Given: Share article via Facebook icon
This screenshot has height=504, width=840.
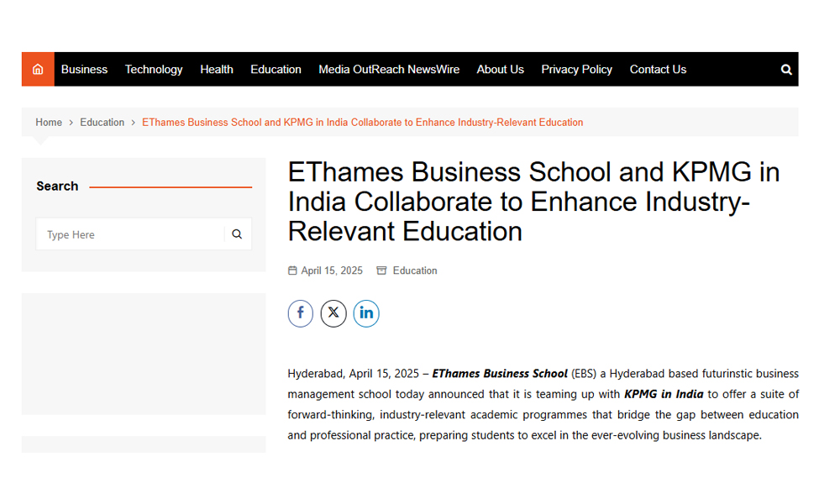Looking at the screenshot, I should [x=301, y=313].
